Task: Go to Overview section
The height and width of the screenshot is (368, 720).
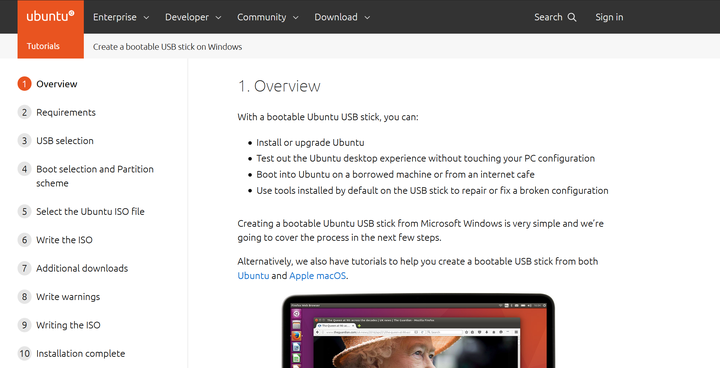Action: click(x=57, y=84)
